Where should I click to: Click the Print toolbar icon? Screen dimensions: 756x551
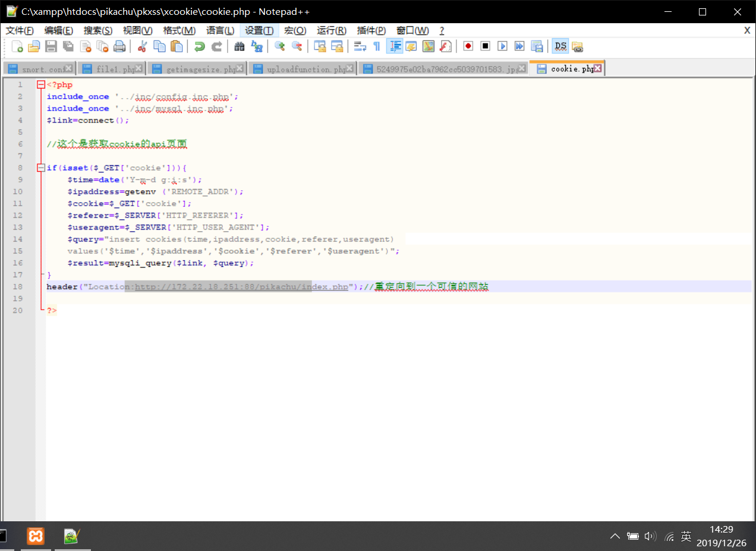click(119, 46)
